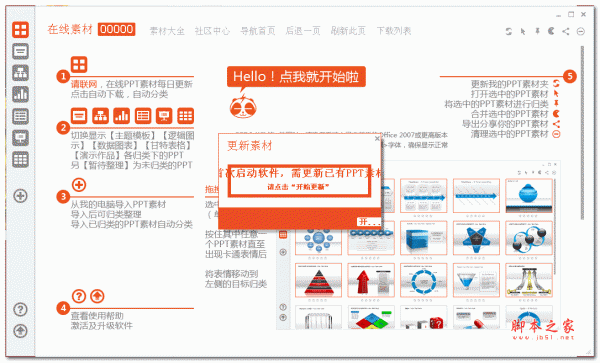This screenshot has width=600, height=363.
Task: Open usage help question-mark icon in sidebar
Action: pos(20,309)
